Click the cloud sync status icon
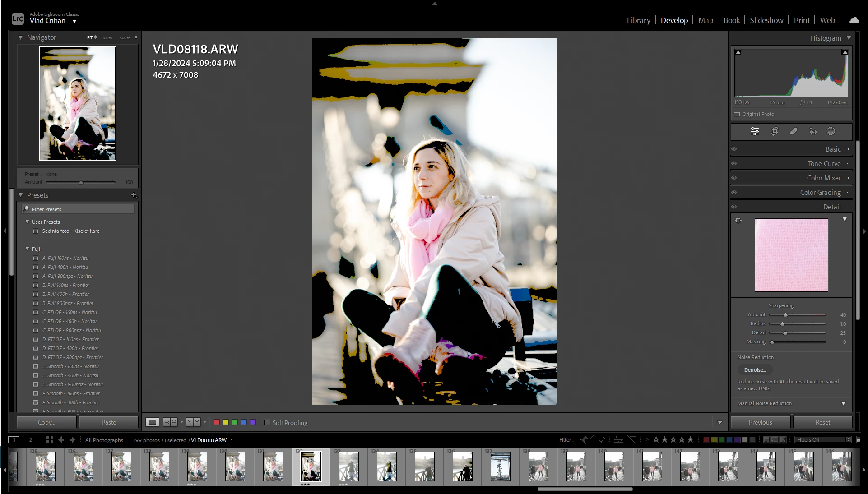 854,20
